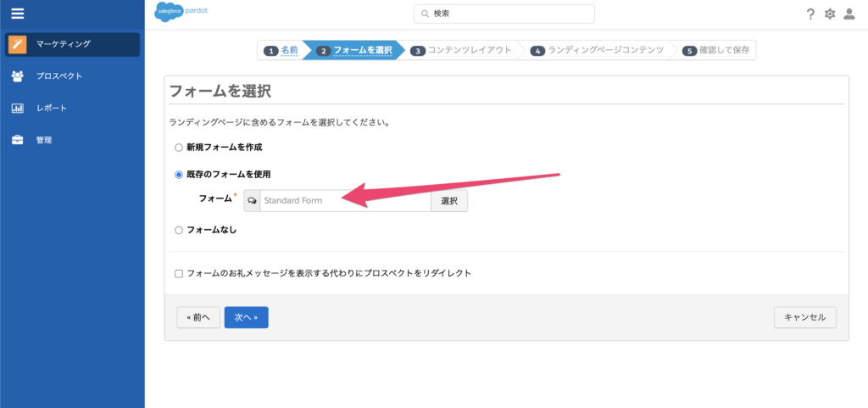Open the user profile icon
868x408 pixels.
point(849,14)
